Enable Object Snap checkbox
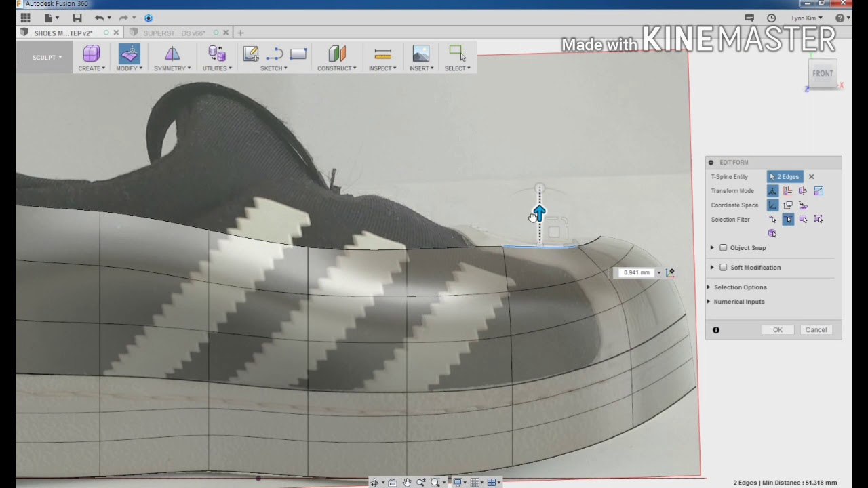This screenshot has height=488, width=868. pos(724,248)
